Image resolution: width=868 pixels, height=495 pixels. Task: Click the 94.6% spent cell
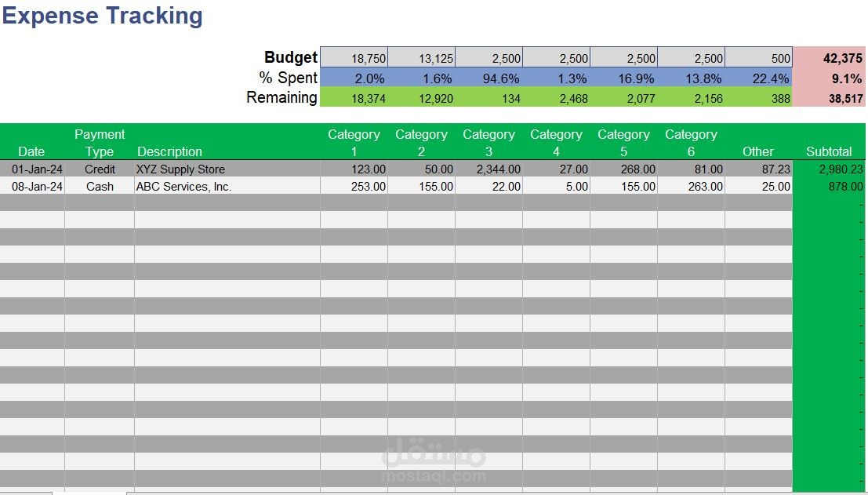(x=488, y=78)
